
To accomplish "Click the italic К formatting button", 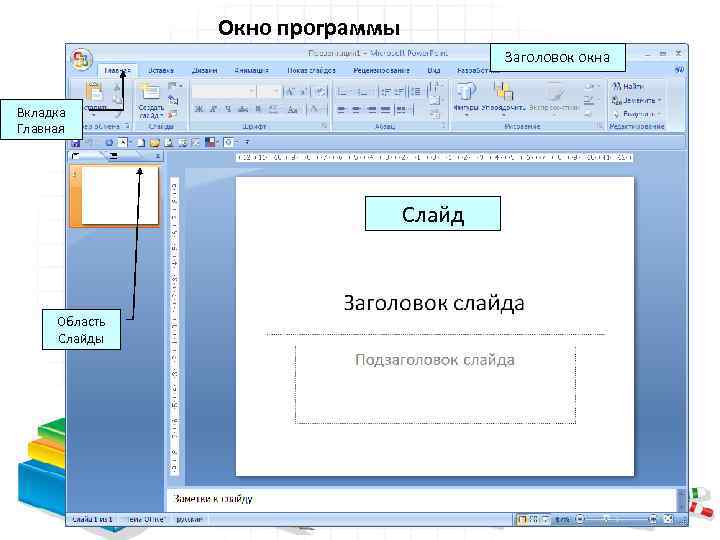I will [213, 109].
